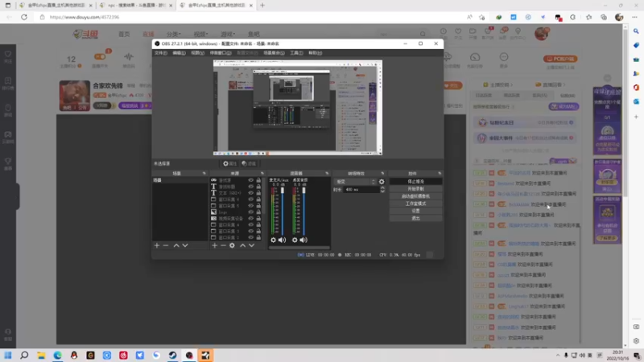Viewport: 644px width, 362px height.
Task: Open OBS 设置 settings button
Action: click(415, 211)
